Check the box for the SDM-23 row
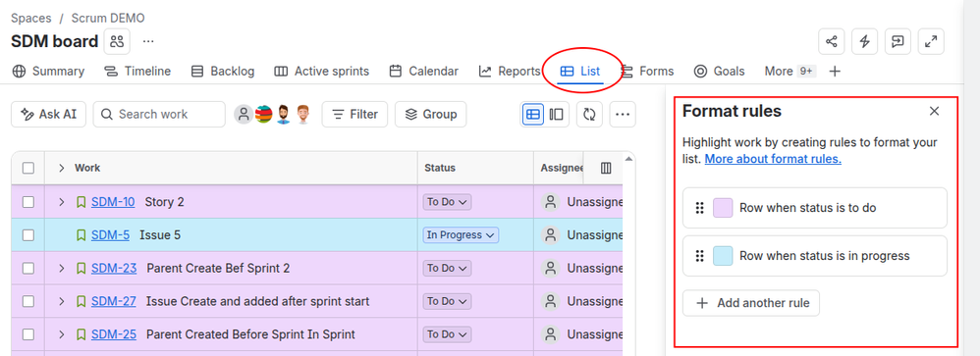 28,268
